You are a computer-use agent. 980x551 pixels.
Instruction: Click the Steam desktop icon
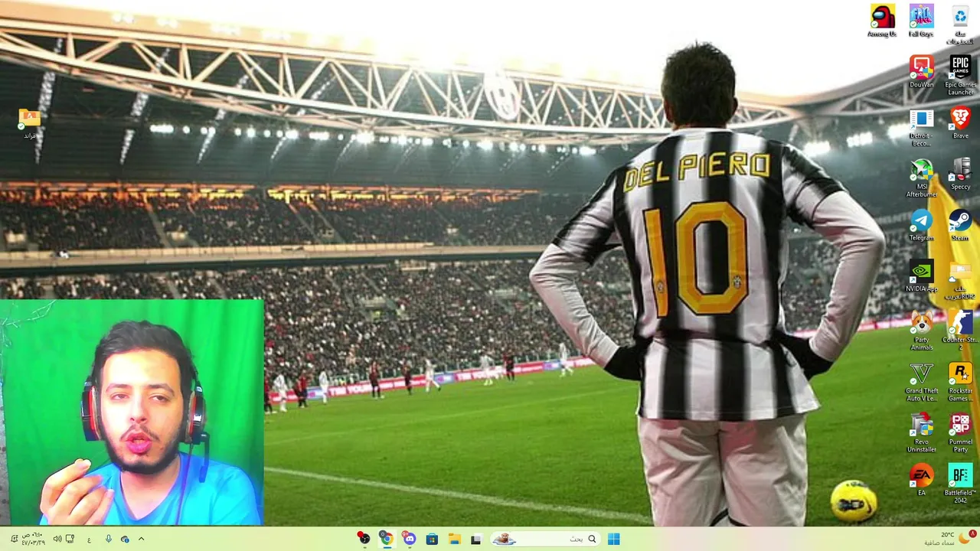960,226
